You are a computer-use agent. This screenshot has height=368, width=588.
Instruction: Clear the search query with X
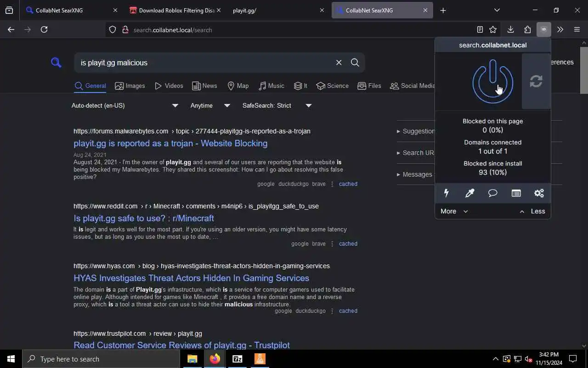click(x=339, y=63)
